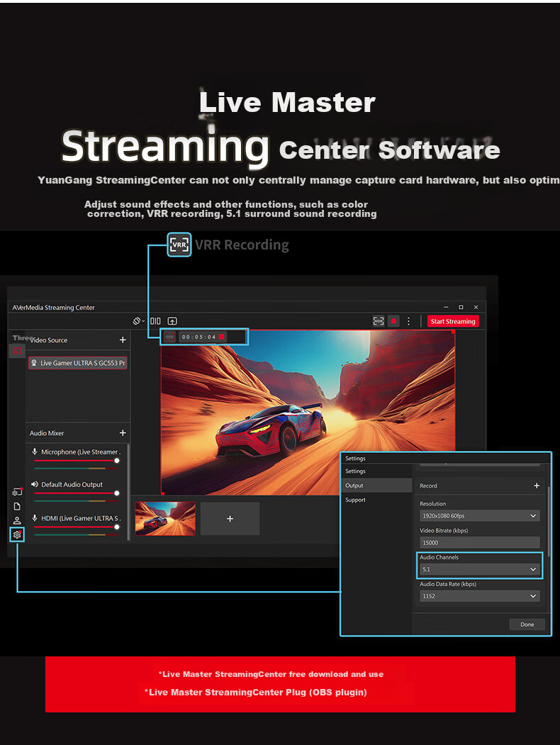
Task: Click Done in the Settings dialog
Action: pos(527,624)
